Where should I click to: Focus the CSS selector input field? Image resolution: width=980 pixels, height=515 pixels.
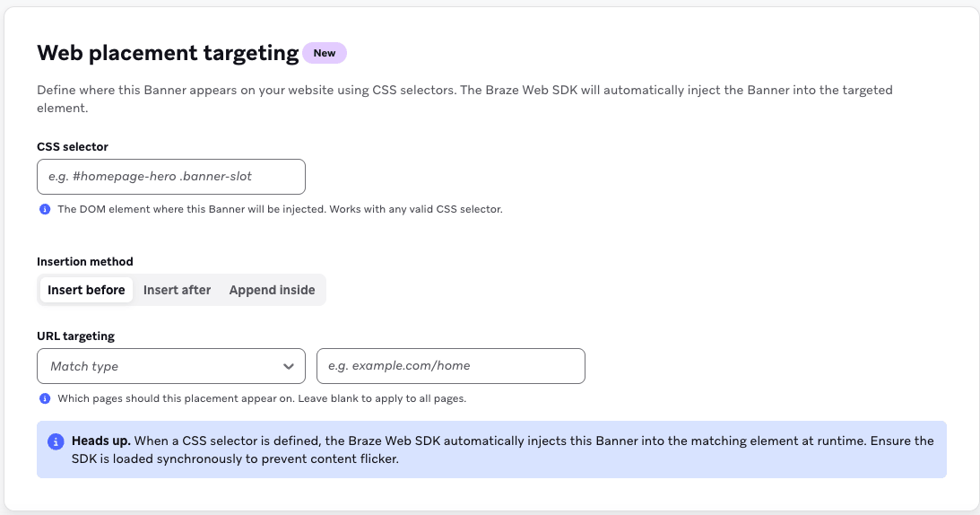click(171, 177)
